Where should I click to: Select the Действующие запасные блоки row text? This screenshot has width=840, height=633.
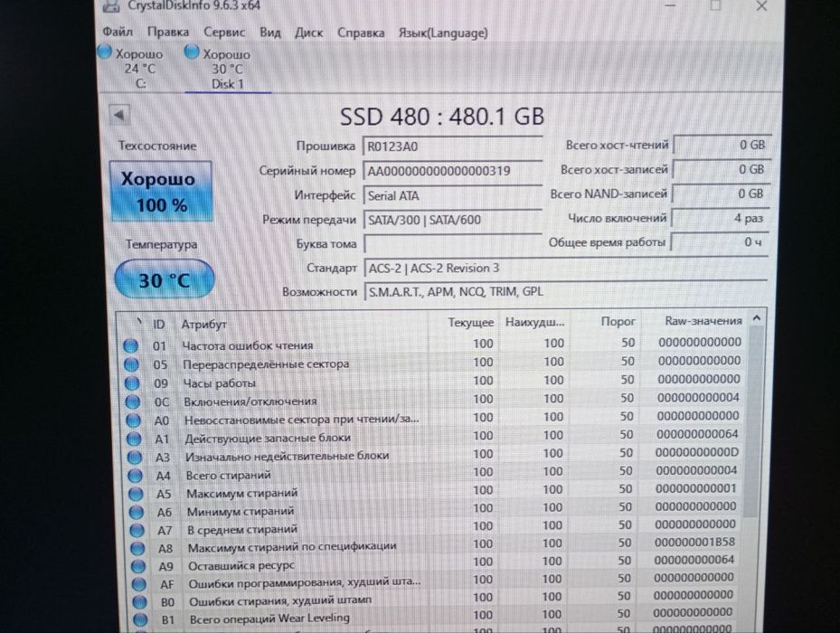click(268, 438)
